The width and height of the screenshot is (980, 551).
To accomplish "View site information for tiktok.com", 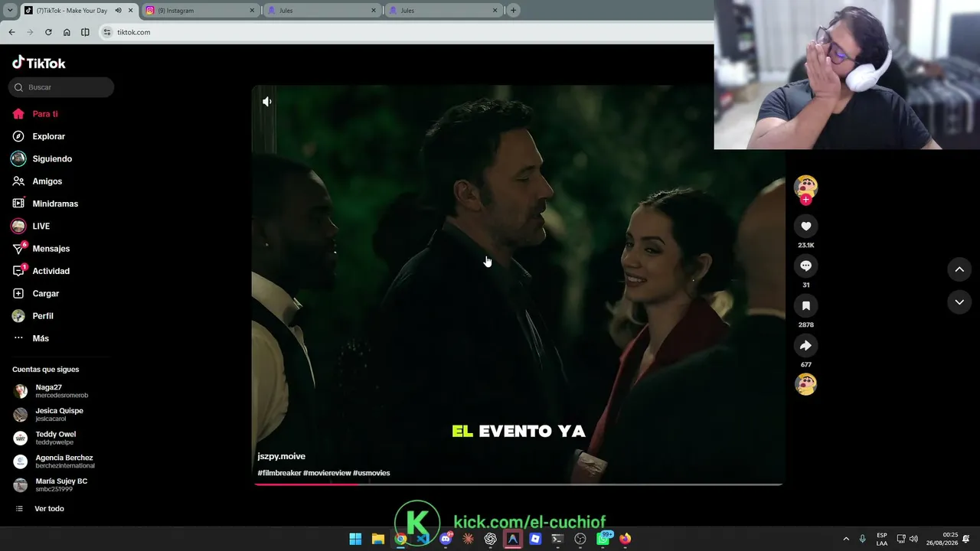I will click(x=107, y=32).
